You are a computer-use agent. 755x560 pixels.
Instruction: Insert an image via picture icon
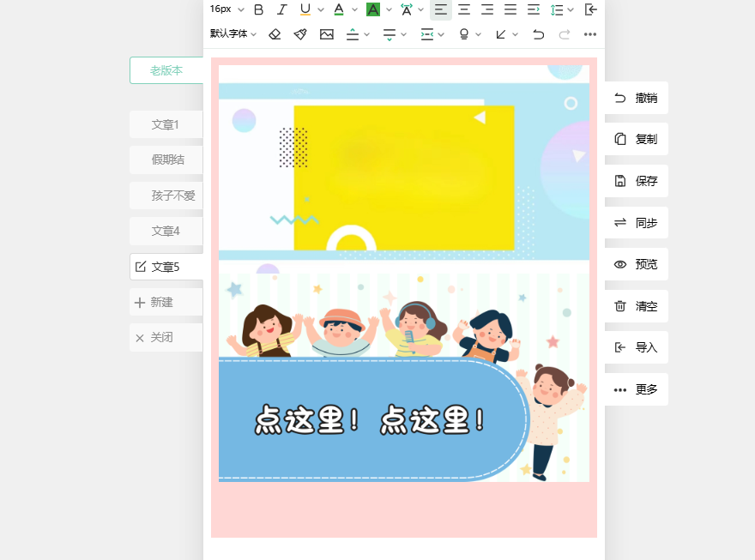point(327,34)
